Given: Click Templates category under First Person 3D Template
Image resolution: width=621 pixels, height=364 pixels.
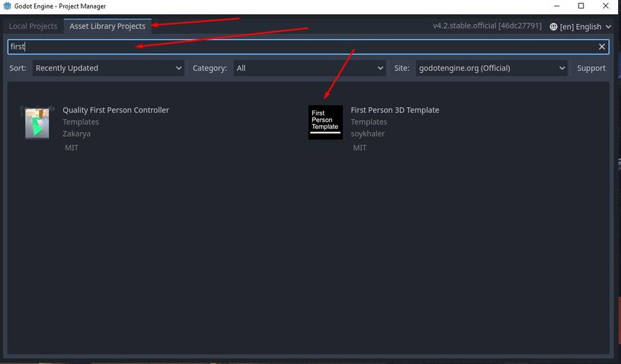Looking at the screenshot, I should [369, 122].
